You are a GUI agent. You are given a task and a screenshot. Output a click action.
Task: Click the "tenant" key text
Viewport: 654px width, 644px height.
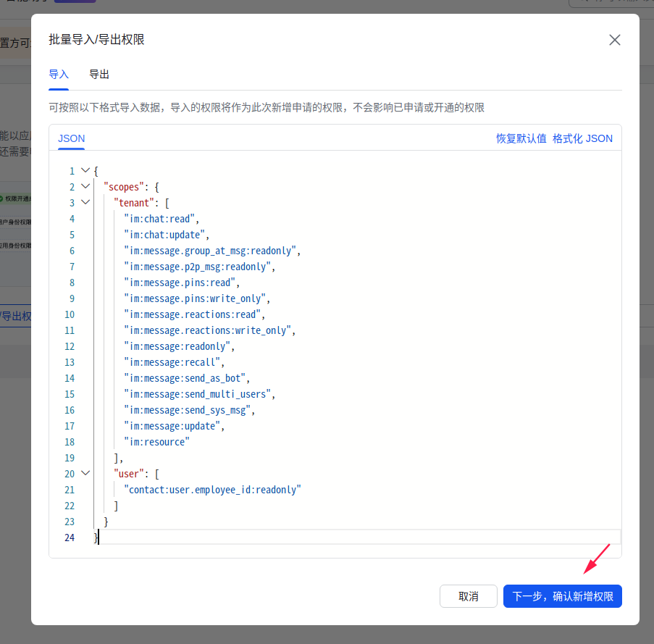click(x=134, y=203)
